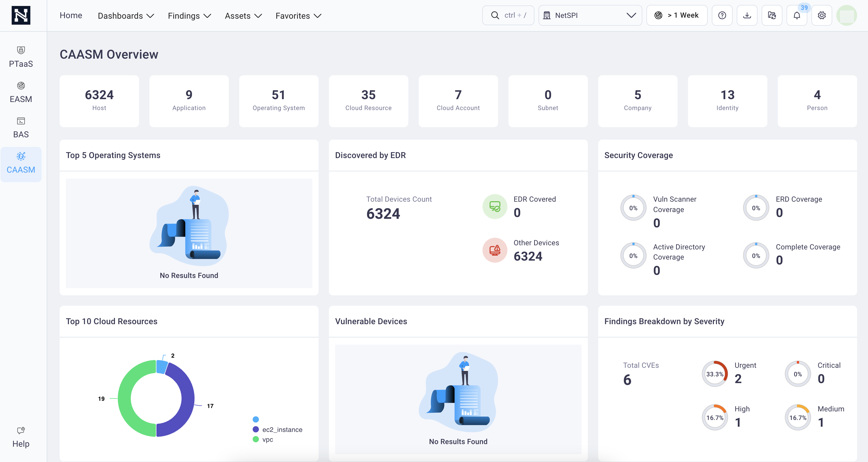Screen dimensions: 868x462
Task: Expand the Findings menu
Action: pos(189,16)
